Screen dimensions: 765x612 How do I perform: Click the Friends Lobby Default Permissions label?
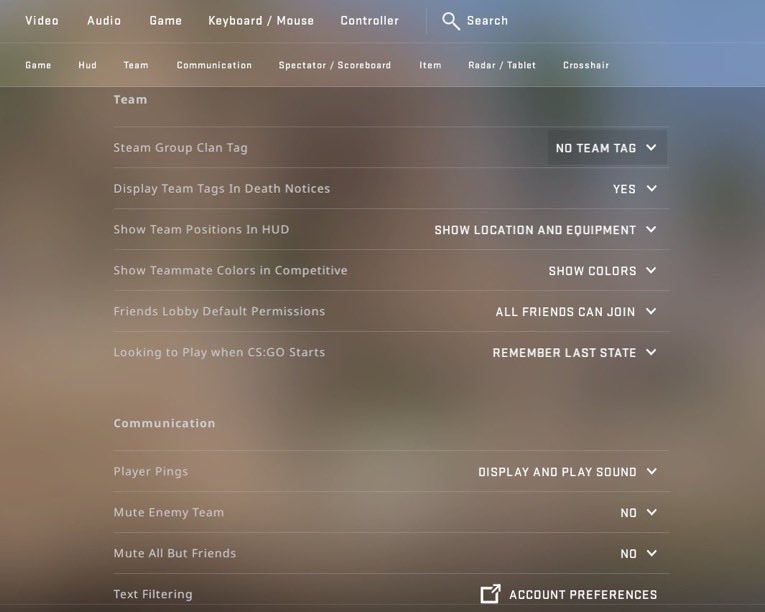point(219,311)
